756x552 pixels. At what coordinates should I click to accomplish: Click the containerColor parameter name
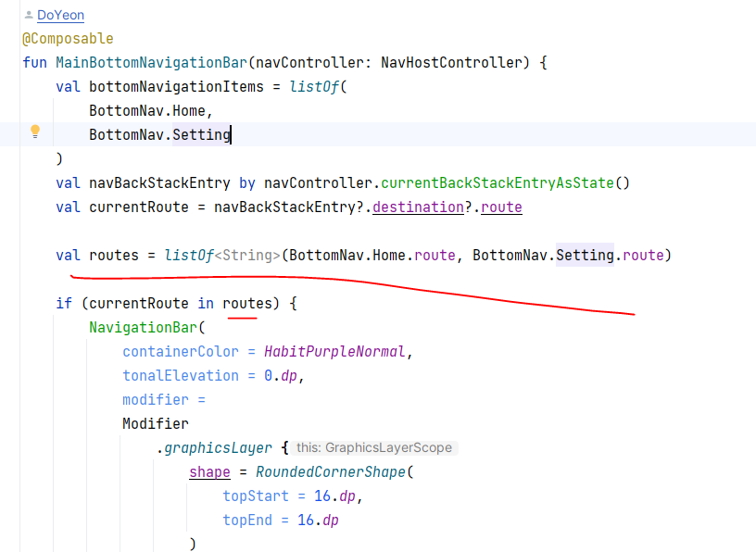click(x=181, y=352)
